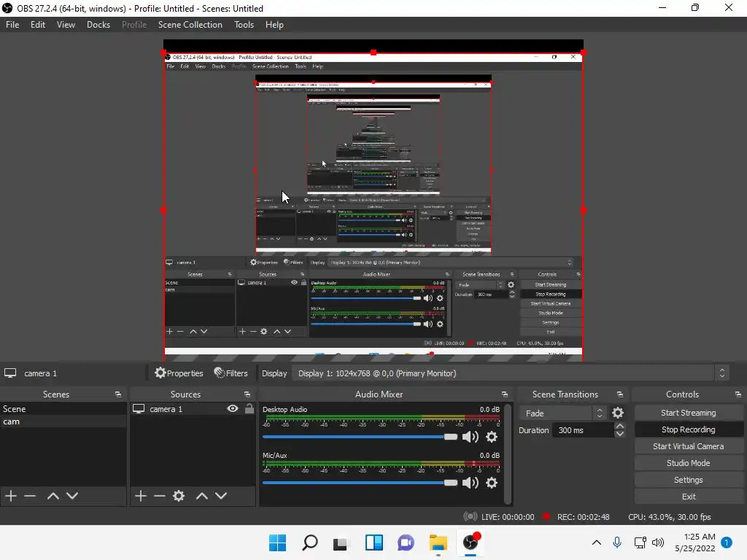The image size is (747, 560).
Task: Toggle lock on camera 1 source
Action: click(x=249, y=408)
